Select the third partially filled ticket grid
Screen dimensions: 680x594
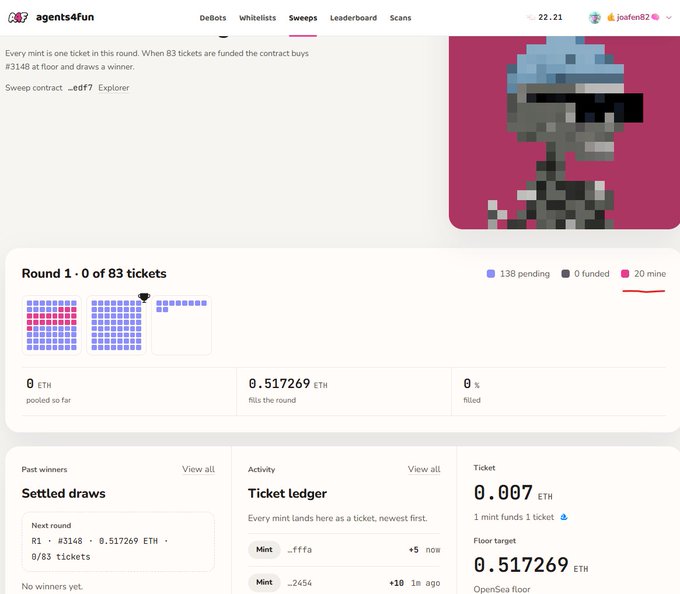click(x=181, y=325)
